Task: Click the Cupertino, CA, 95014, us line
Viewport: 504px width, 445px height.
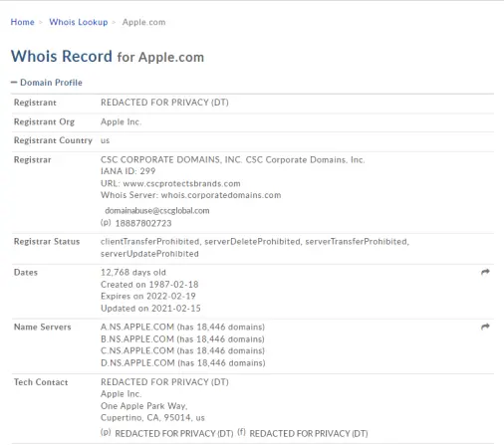Action: pyautogui.click(x=152, y=418)
